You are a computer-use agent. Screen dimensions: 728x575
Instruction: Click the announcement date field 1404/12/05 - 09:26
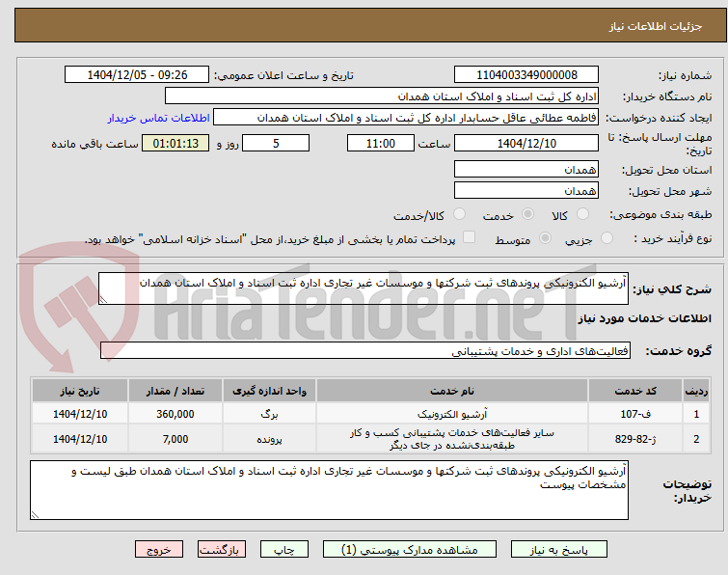(137, 75)
